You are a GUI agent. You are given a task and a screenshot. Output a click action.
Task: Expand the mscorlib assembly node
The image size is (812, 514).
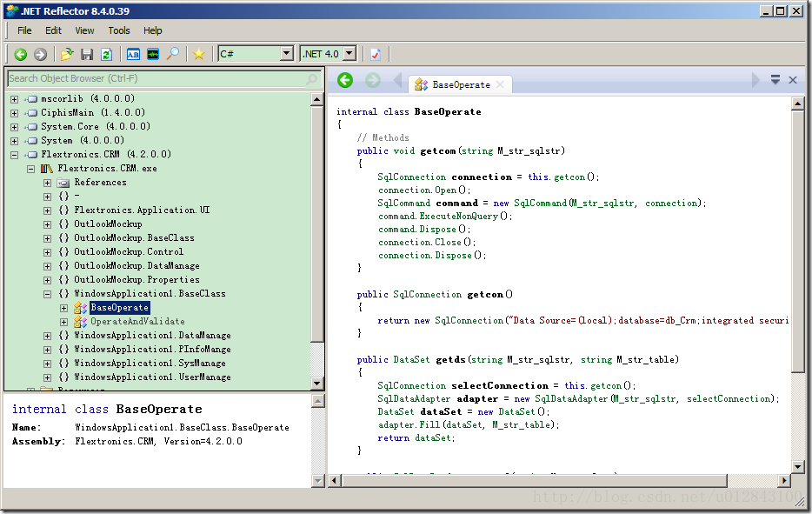pyautogui.click(x=14, y=99)
